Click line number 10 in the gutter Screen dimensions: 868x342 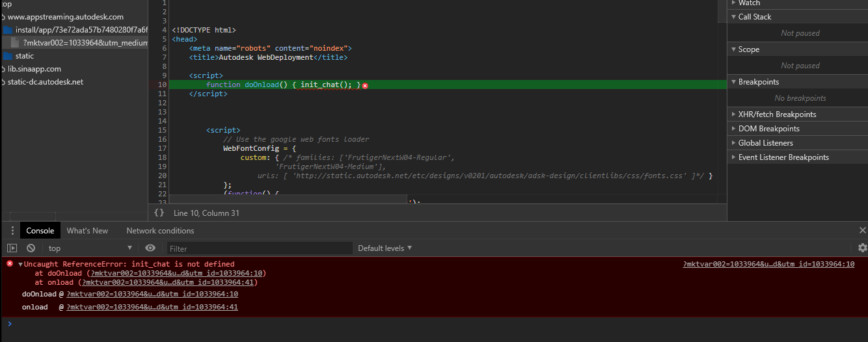click(163, 85)
